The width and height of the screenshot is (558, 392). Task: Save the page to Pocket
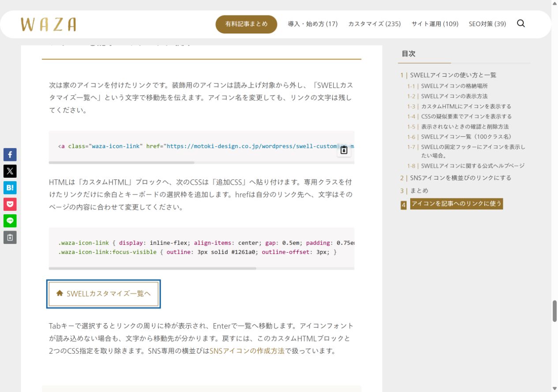10,204
